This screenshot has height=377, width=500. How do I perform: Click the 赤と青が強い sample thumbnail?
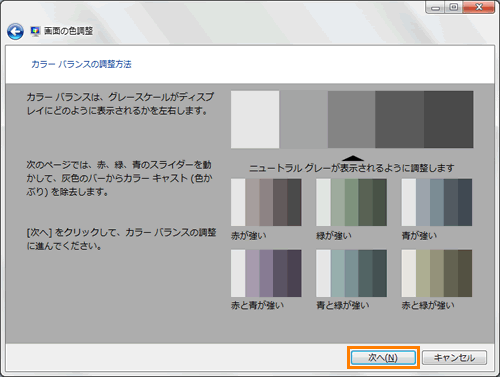(x=266, y=273)
